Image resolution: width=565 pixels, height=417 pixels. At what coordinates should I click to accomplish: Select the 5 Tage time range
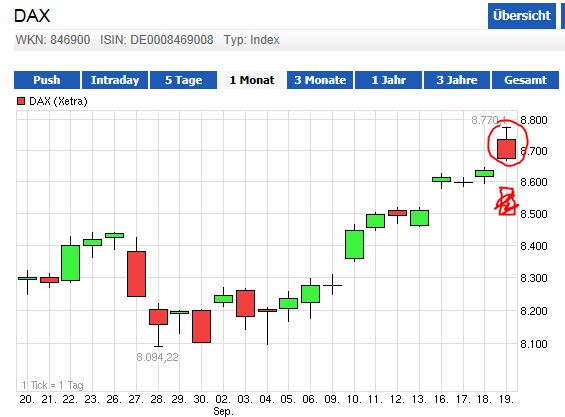[x=183, y=80]
